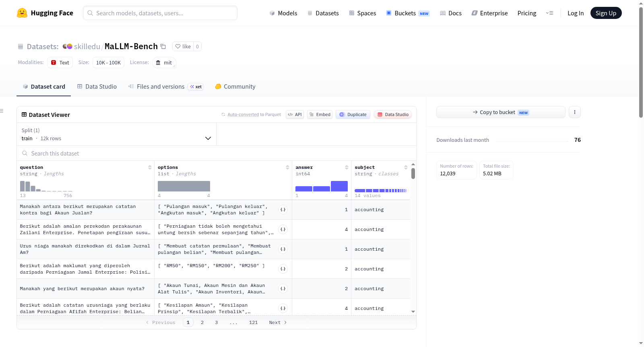This screenshot has height=347, width=644.
Task: Expand the more navigation menu icon
Action: point(549,13)
